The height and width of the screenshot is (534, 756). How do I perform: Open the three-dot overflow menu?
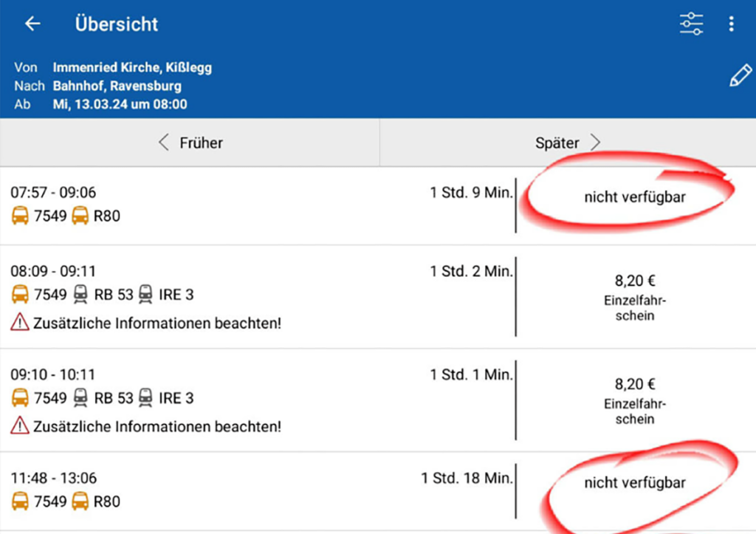coord(731,24)
